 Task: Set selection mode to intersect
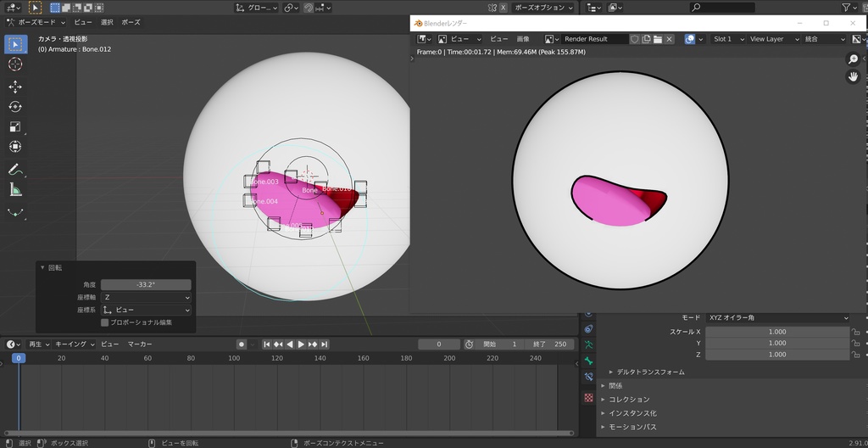coord(99,8)
